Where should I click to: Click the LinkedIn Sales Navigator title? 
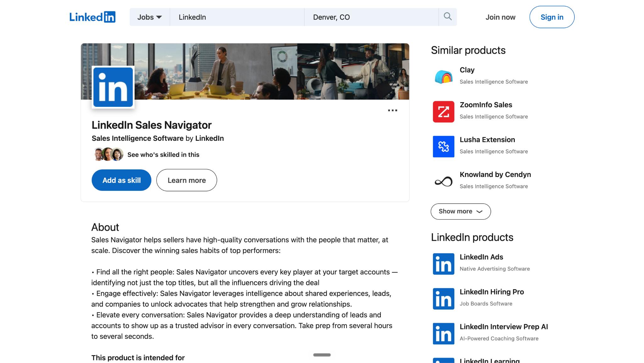[152, 125]
